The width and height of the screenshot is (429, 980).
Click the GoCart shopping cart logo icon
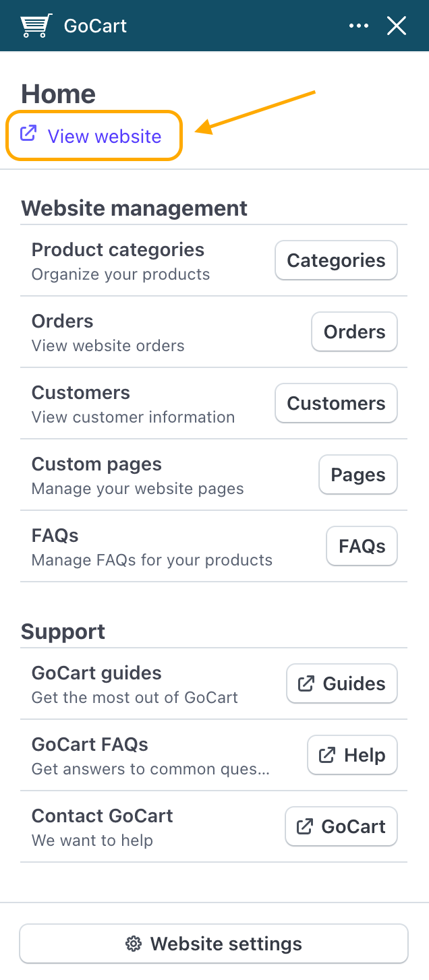point(35,25)
